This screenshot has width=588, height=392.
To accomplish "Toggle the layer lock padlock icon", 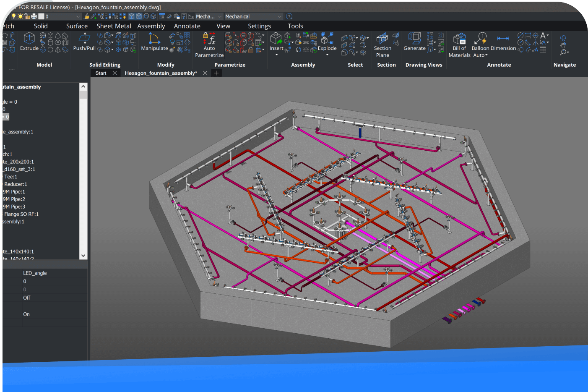I will pos(27,16).
